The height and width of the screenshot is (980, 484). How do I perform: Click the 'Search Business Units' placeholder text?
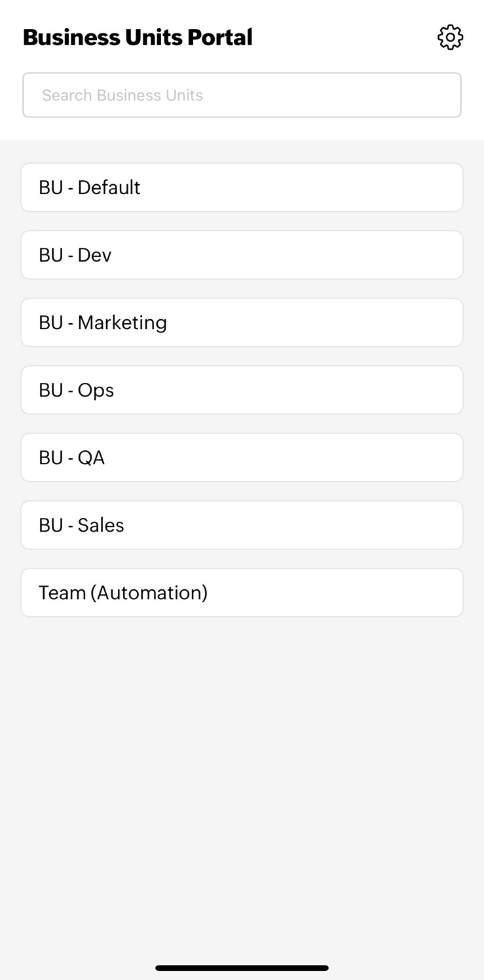pos(122,96)
